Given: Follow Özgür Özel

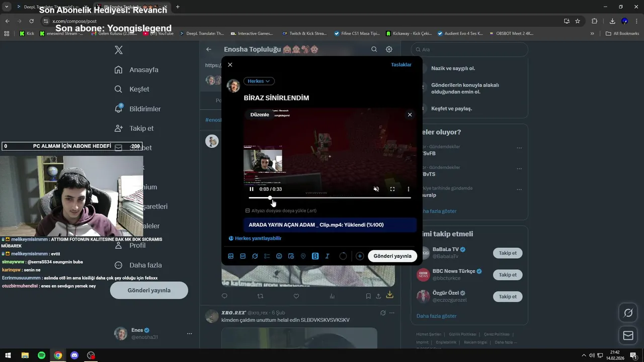Looking at the screenshot, I should tap(508, 297).
